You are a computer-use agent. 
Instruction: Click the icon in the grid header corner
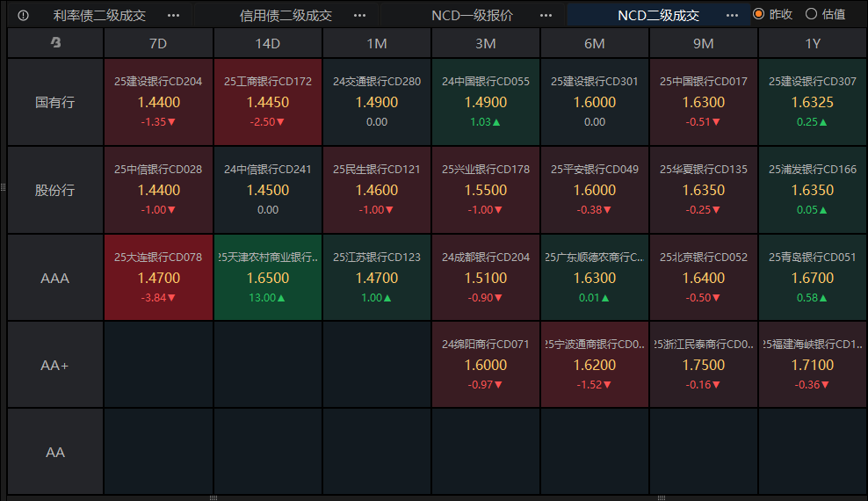coord(55,43)
